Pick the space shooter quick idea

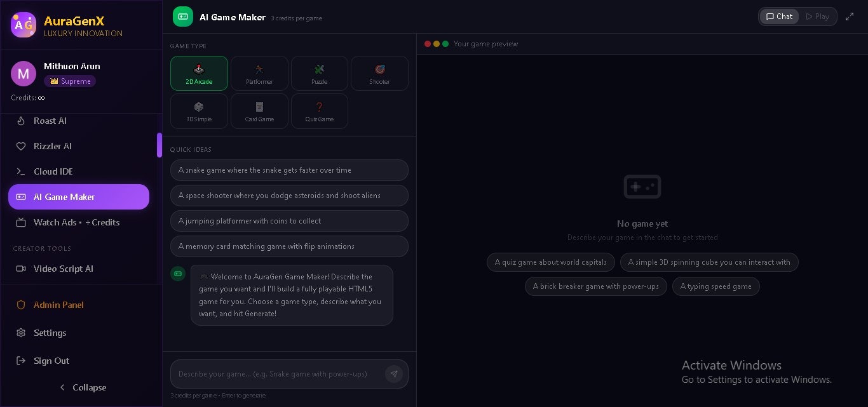[289, 196]
